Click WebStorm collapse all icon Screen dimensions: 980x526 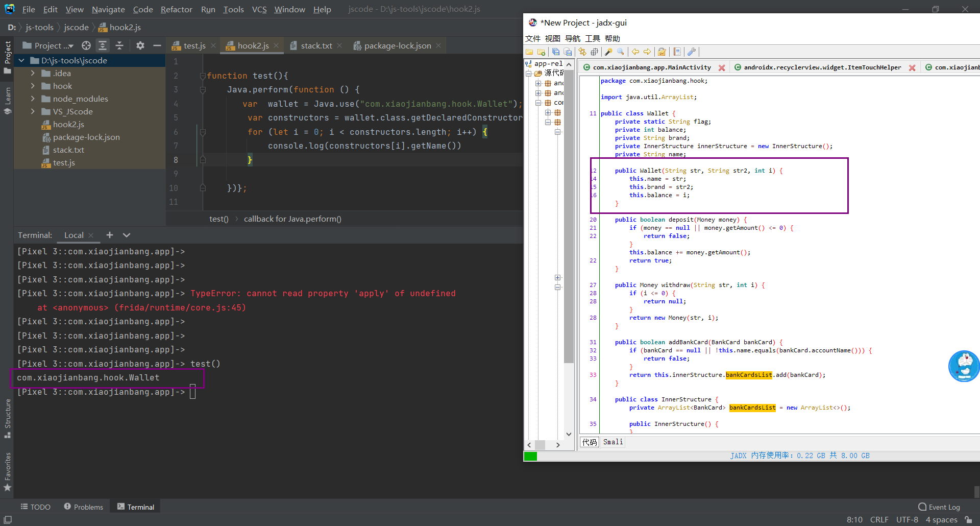pos(119,45)
